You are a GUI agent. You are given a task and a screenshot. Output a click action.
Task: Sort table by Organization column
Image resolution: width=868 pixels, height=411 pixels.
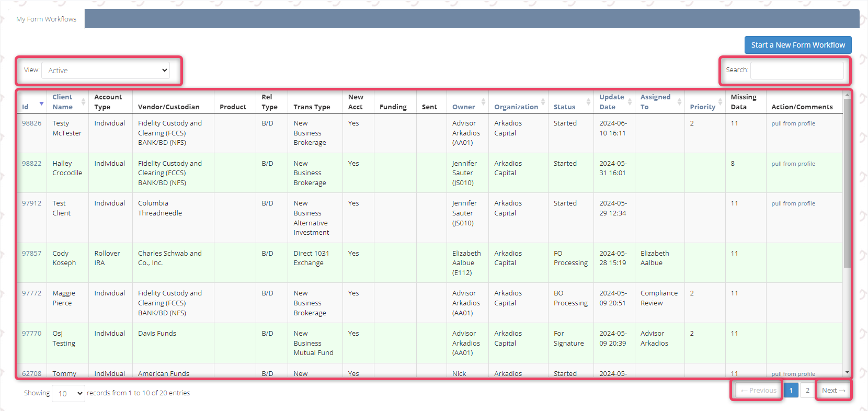point(519,102)
